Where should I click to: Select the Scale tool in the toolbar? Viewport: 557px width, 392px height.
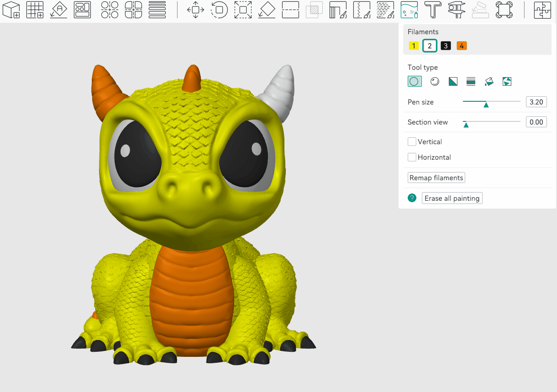243,10
